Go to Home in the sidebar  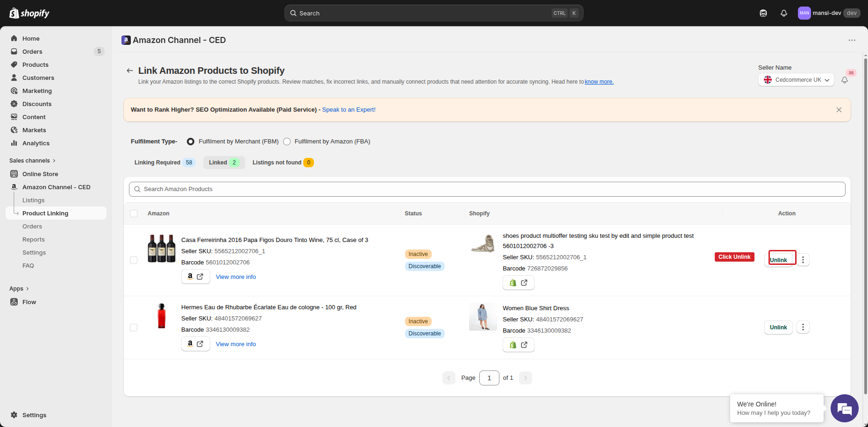coord(31,38)
